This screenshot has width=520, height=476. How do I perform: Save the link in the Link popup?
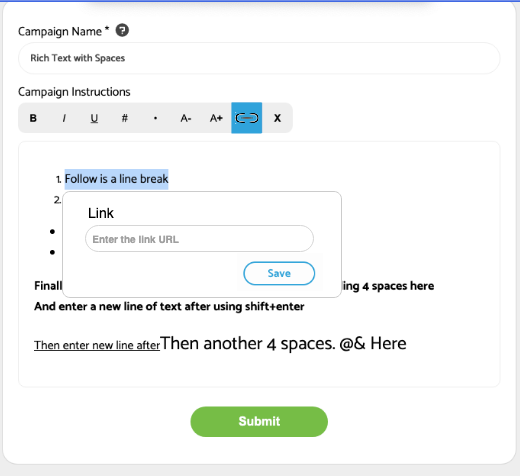click(279, 273)
